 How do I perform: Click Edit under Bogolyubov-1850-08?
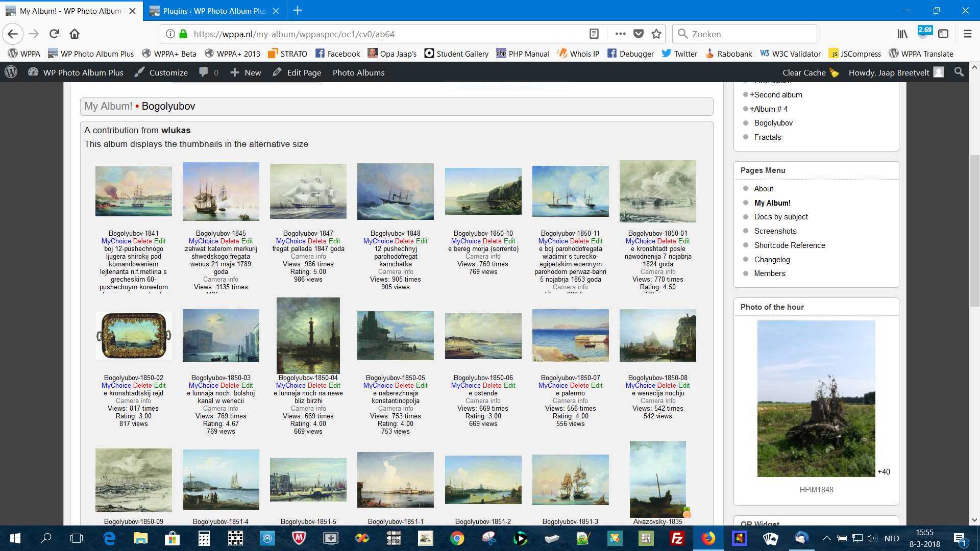(x=684, y=386)
